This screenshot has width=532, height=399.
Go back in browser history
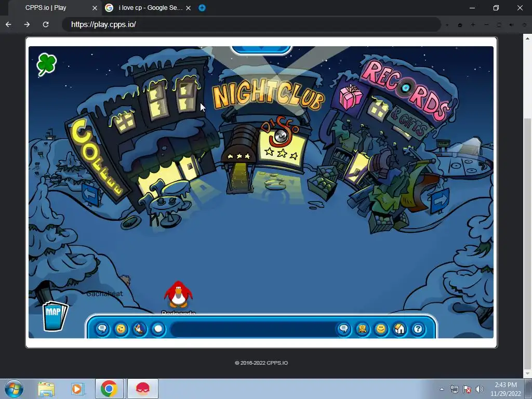(x=8, y=24)
